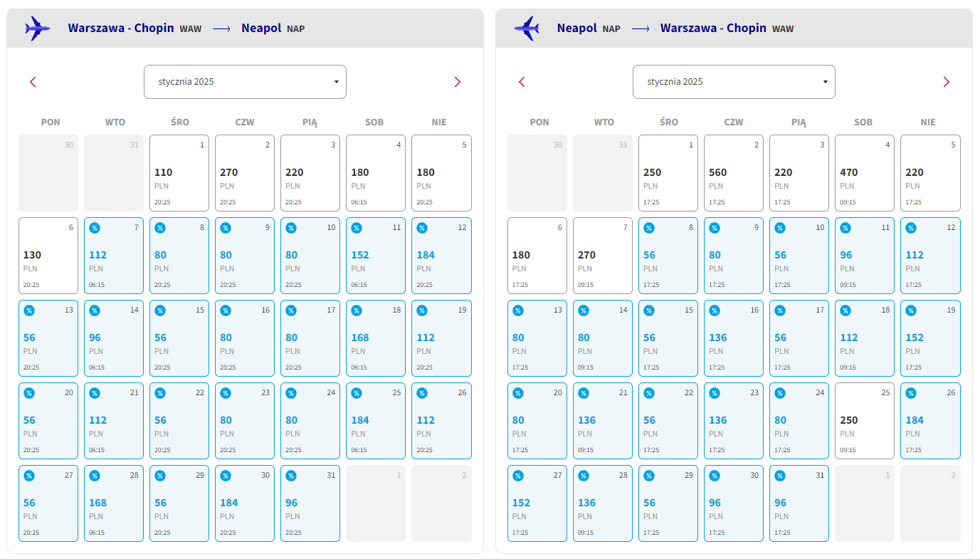Choose return January 2 flight for 560 PLN
The image size is (980, 559).
point(734,173)
